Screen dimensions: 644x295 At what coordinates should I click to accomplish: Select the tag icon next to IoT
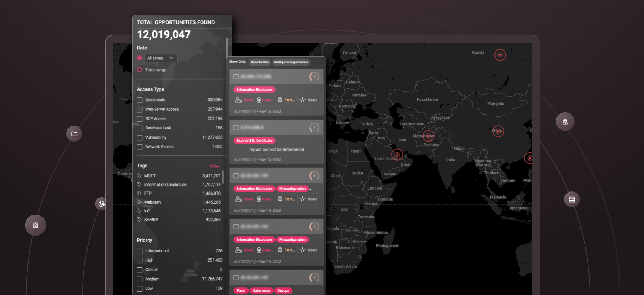[139, 211]
